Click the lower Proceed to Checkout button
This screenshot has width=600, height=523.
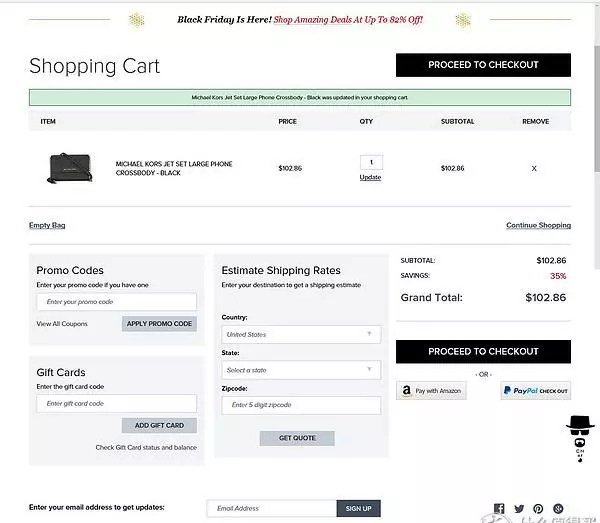point(483,352)
